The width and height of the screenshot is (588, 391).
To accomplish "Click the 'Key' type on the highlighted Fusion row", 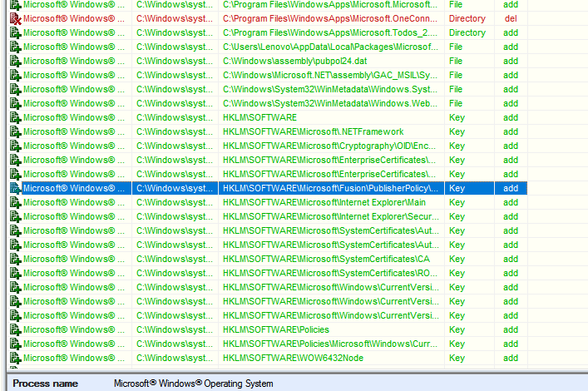I will (457, 188).
